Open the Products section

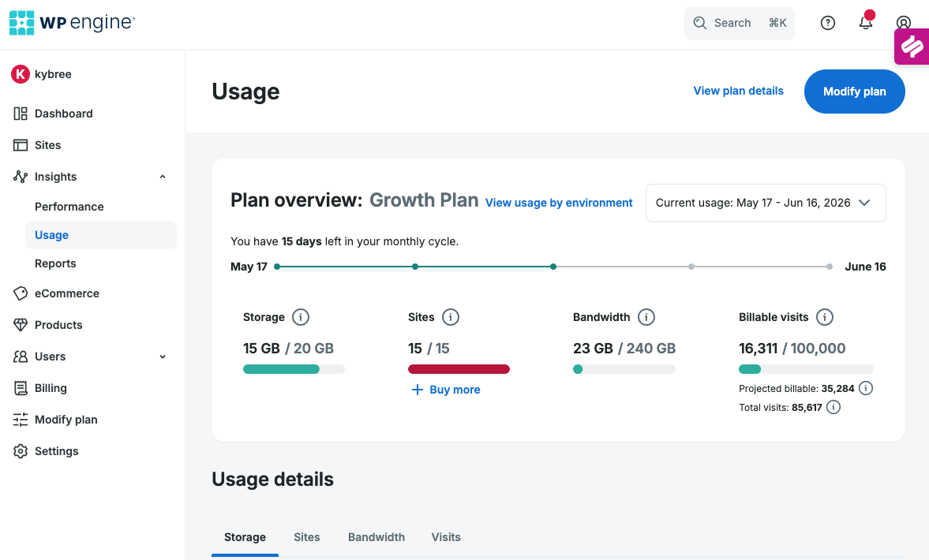[58, 325]
